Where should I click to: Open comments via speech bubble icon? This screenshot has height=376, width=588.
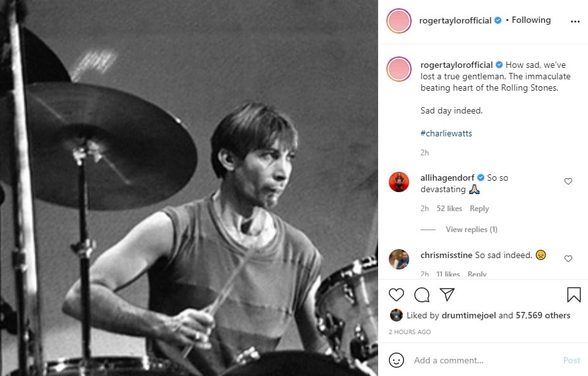422,295
